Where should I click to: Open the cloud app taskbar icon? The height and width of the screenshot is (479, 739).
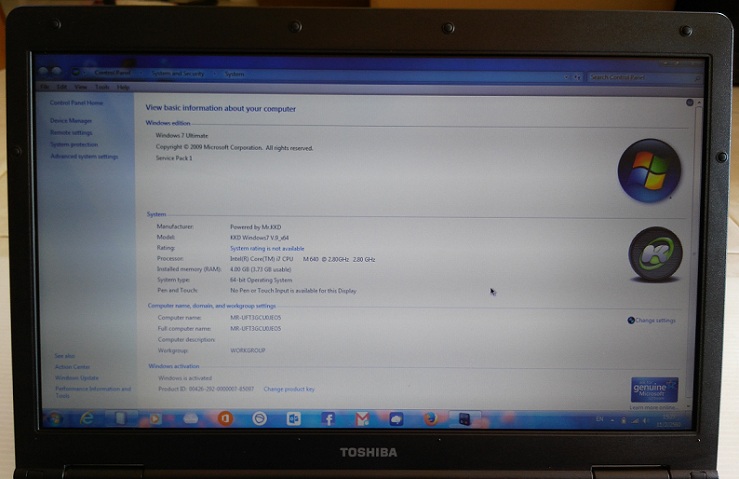pyautogui.click(x=190, y=418)
